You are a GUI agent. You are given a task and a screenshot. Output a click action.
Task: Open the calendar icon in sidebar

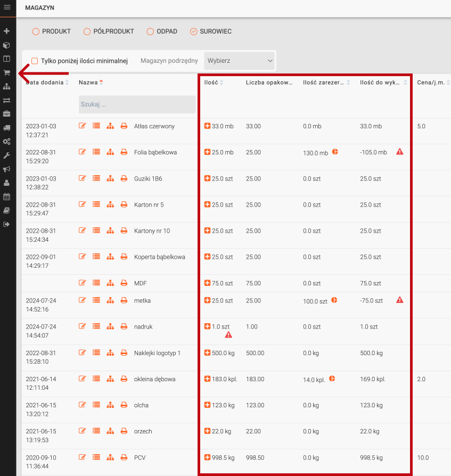(x=7, y=196)
